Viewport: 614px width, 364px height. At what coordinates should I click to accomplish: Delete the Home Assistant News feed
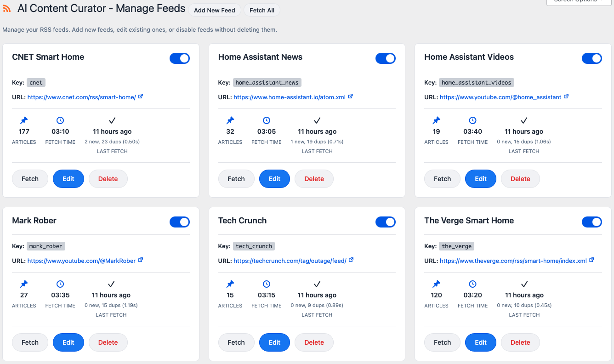tap(314, 179)
